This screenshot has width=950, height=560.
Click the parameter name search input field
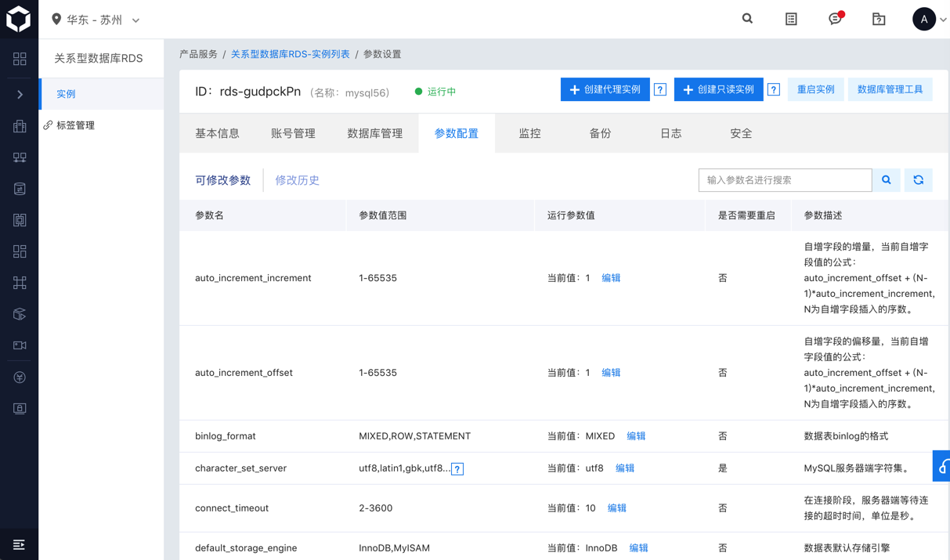785,180
